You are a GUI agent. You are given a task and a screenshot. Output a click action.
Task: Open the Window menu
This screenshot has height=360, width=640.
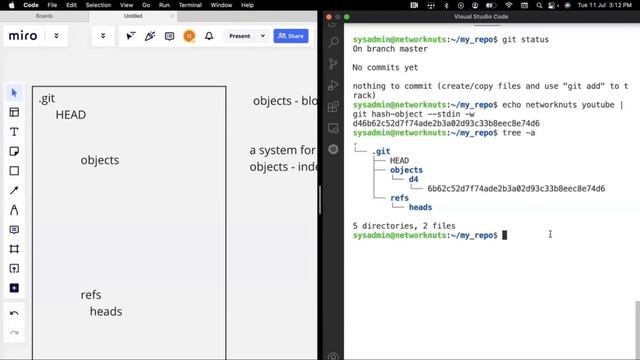tap(221, 5)
